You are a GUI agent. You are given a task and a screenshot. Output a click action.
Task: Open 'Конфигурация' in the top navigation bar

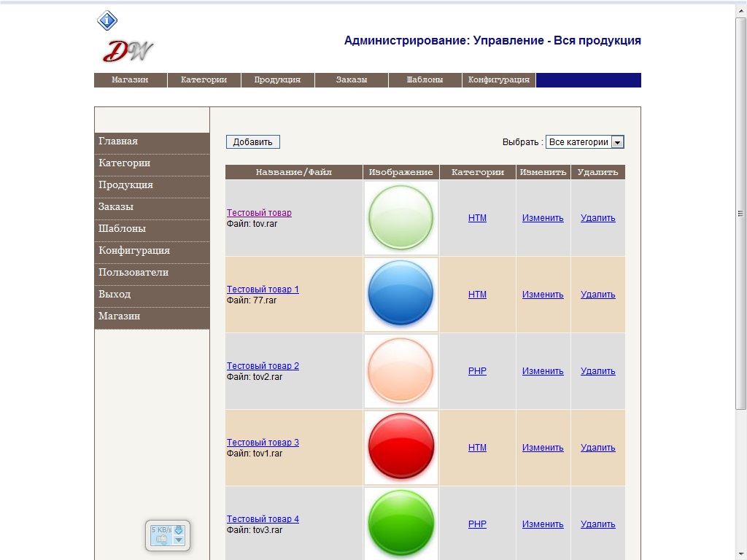(499, 80)
